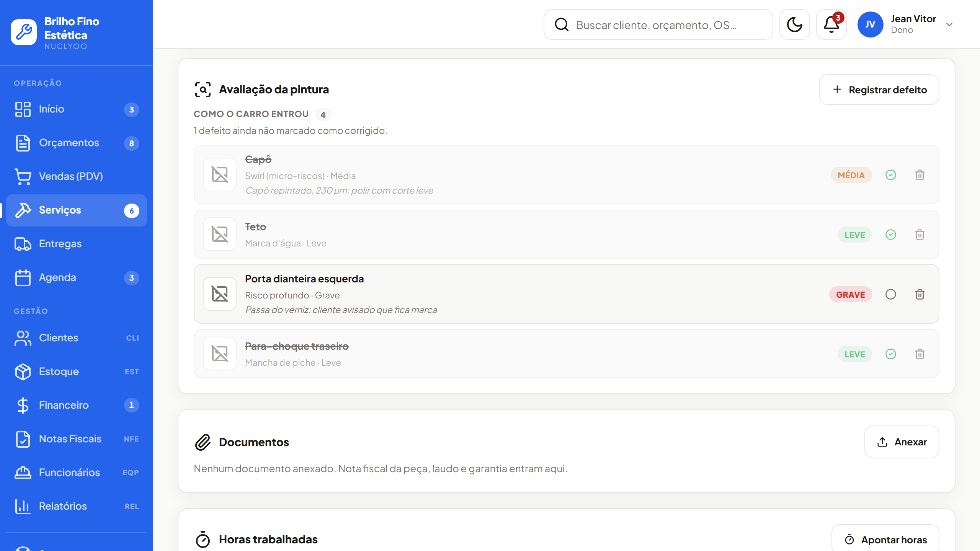Open Vendas (PDV) section
The image size is (980, 551).
tap(77, 176)
